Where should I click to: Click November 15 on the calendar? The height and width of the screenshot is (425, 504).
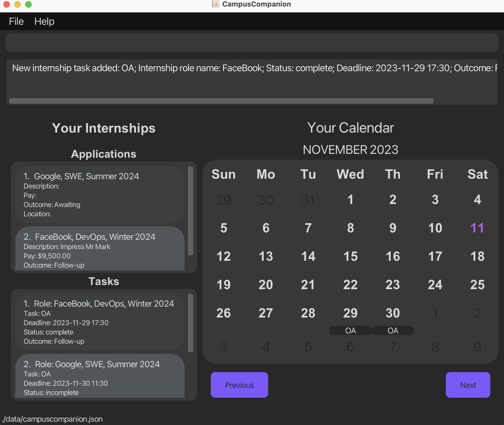350,256
